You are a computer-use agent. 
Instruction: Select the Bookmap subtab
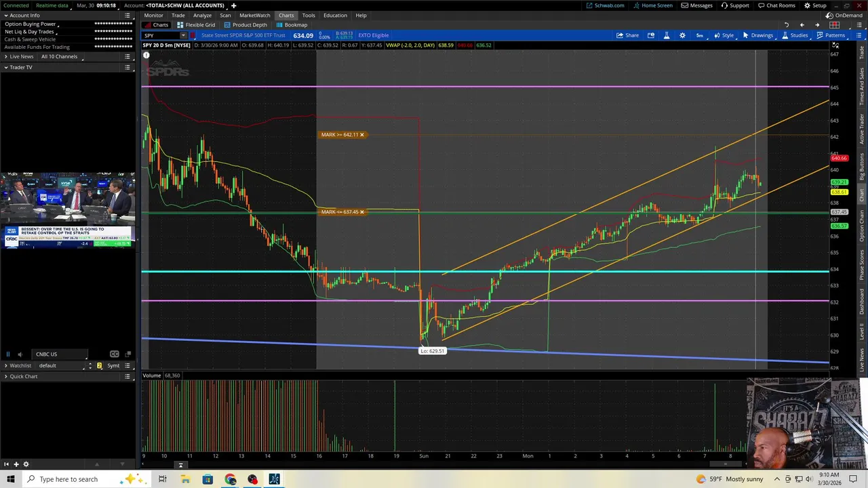point(292,25)
